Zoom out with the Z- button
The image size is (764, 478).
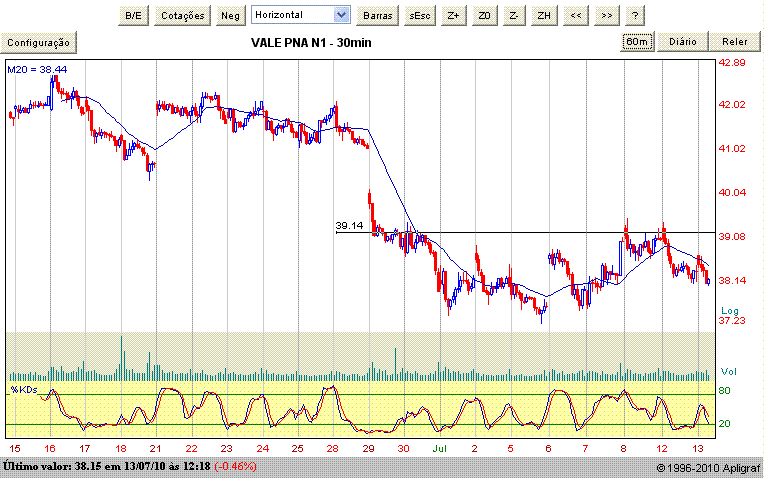514,16
